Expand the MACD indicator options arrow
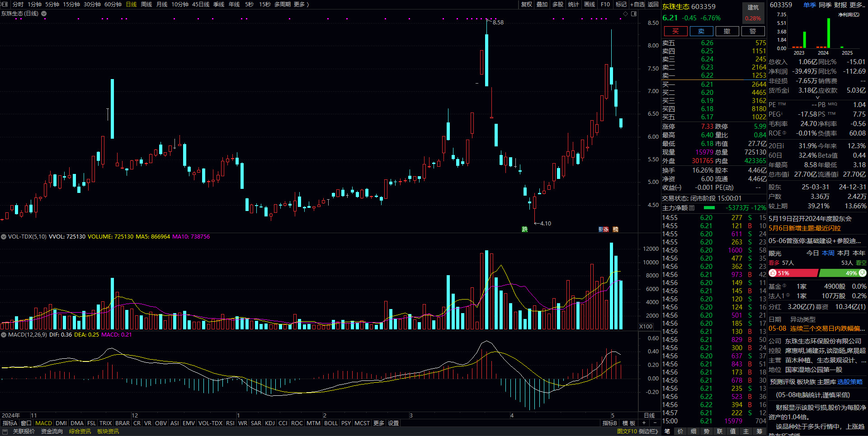Image resolution: width=868 pixels, height=436 pixels. tap(4, 335)
